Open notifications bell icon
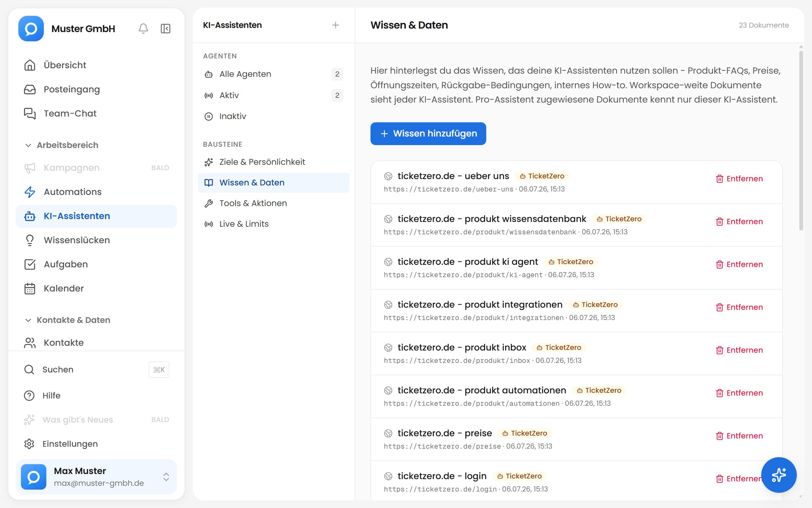 pyautogui.click(x=143, y=29)
